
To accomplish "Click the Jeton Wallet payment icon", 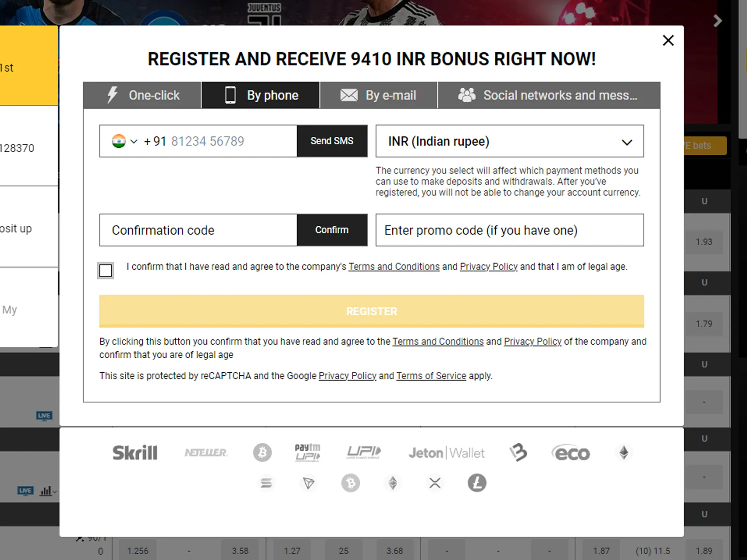I will (x=446, y=452).
